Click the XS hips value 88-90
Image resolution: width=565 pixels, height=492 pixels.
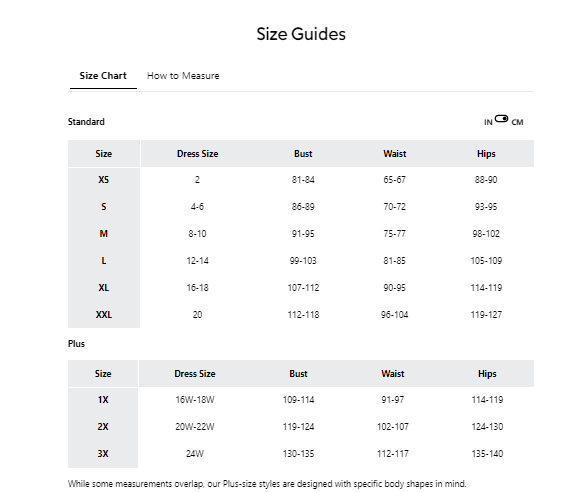[486, 179]
